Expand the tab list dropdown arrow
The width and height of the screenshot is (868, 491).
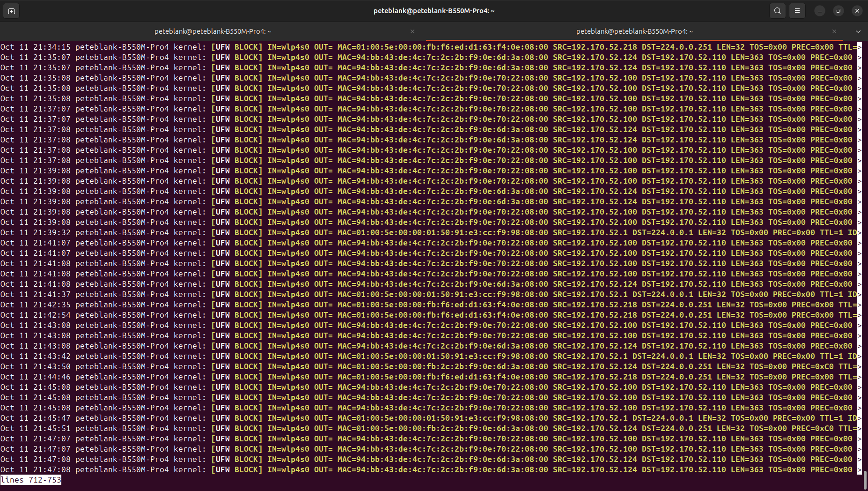[x=858, y=31]
